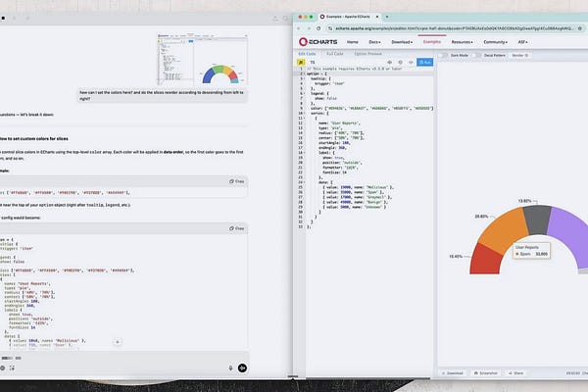Click the code format icon left of Run
Image resolution: width=588 pixels, height=392 pixels.
coord(390,63)
